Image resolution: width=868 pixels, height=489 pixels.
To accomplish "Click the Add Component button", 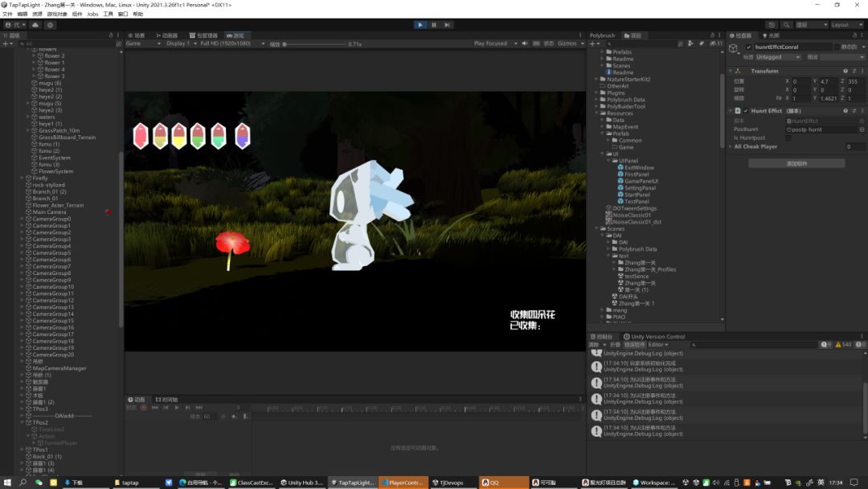I will click(x=796, y=163).
